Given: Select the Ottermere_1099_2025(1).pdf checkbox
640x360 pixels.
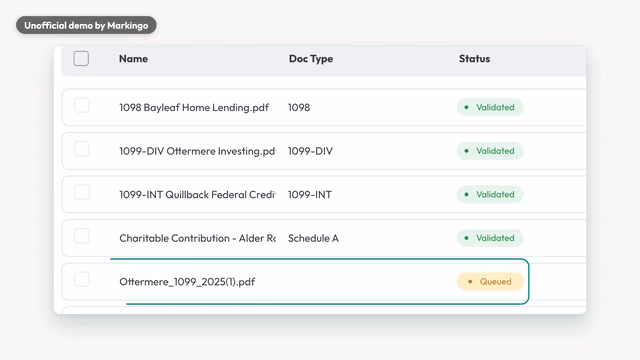Looking at the screenshot, I should (x=82, y=280).
